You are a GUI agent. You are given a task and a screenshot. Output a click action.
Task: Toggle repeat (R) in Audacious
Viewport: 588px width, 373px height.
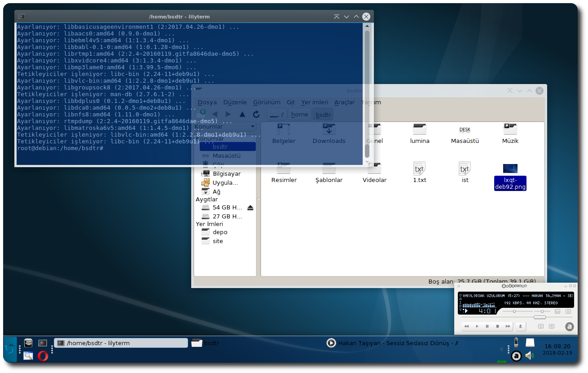click(551, 326)
